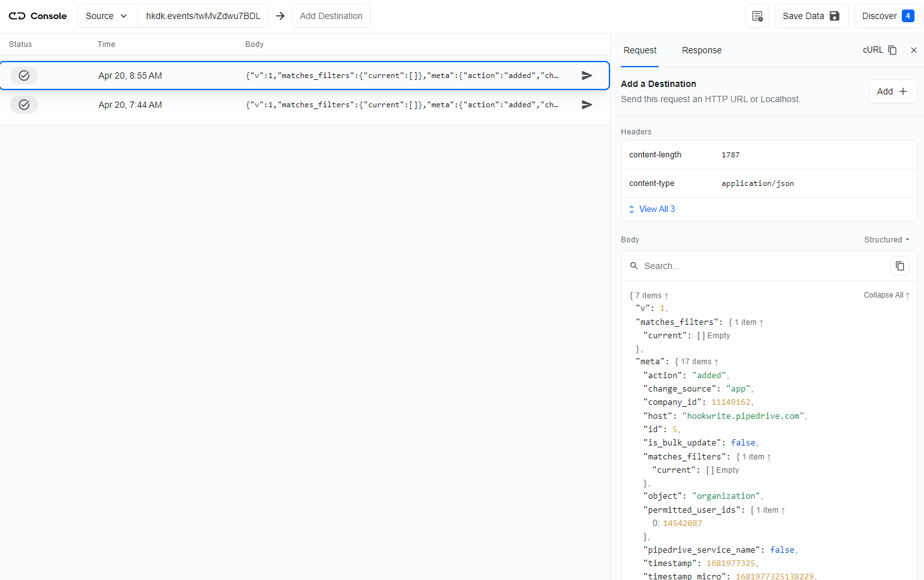Screen dimensions: 924x580
Task: Collapse All fields in the body
Action: point(885,294)
